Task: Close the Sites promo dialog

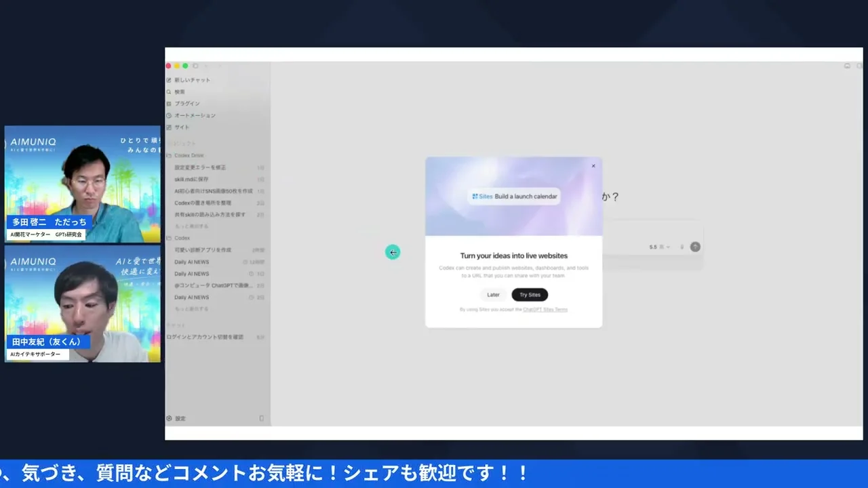Action: [x=593, y=165]
